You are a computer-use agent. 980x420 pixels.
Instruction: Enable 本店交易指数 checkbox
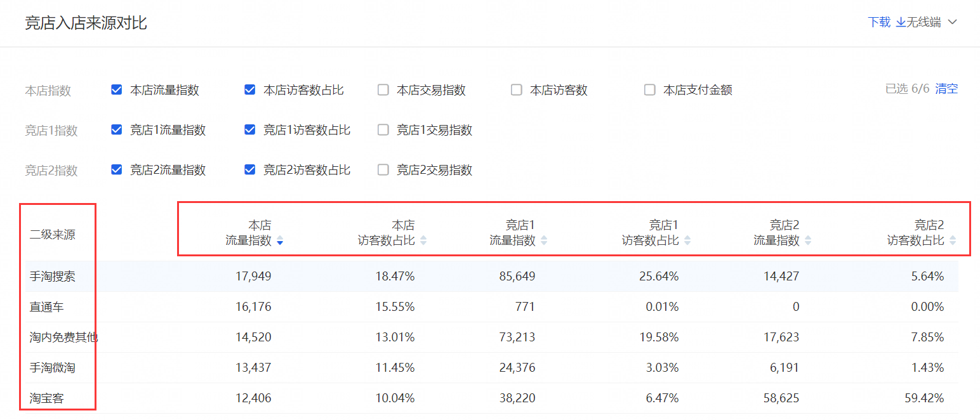(383, 90)
